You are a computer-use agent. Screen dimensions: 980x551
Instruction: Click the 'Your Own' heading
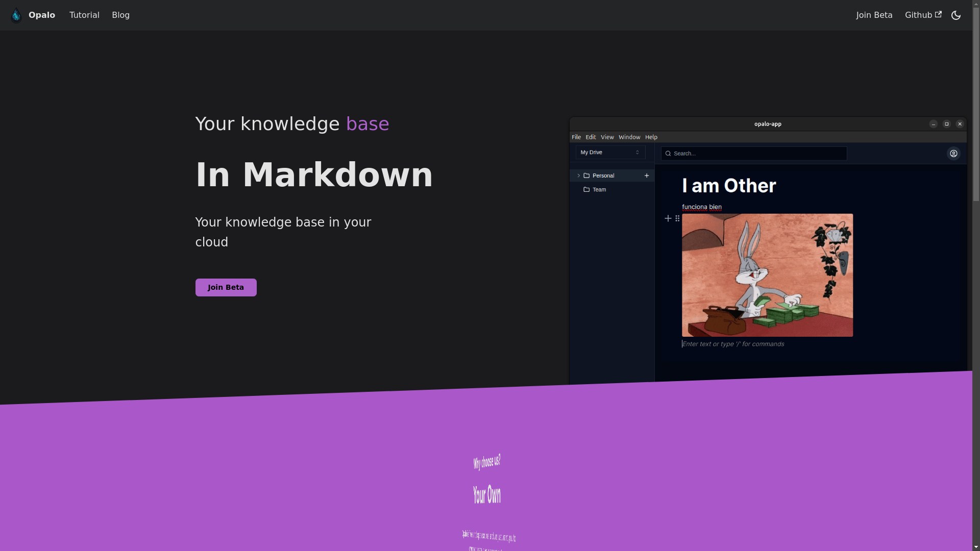point(487,494)
